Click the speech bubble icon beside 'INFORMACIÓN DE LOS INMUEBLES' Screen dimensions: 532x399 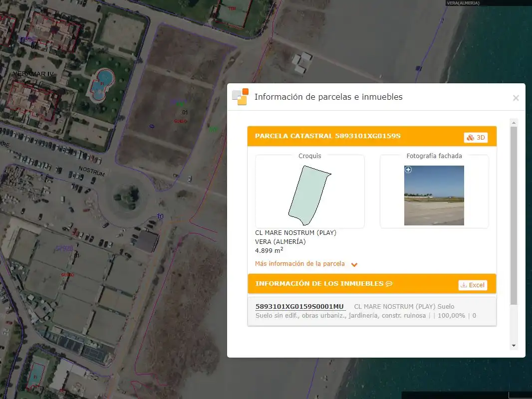click(x=389, y=284)
